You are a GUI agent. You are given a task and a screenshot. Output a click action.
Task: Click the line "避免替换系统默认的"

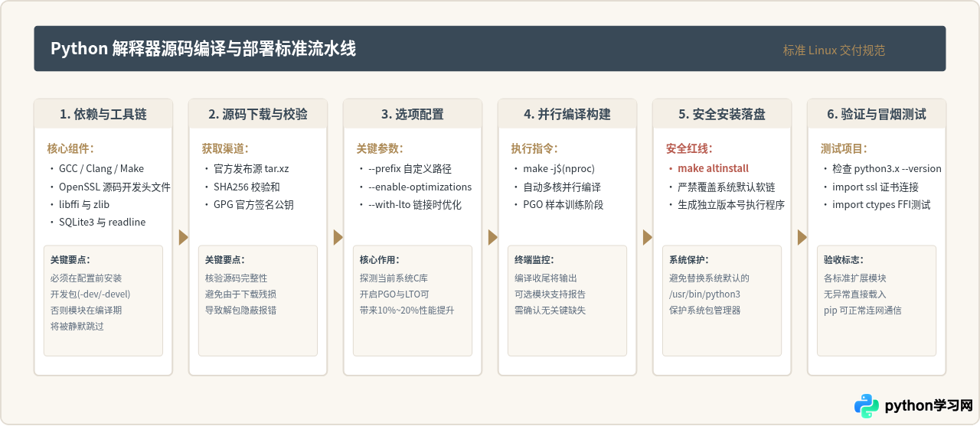(709, 278)
